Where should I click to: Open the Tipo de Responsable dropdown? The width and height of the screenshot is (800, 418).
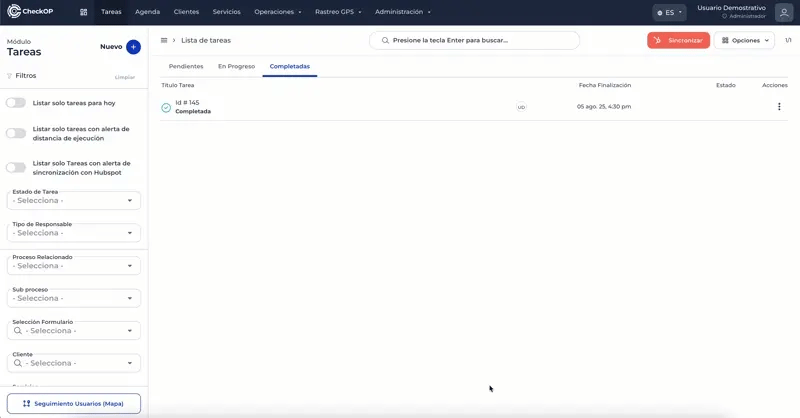click(x=73, y=233)
